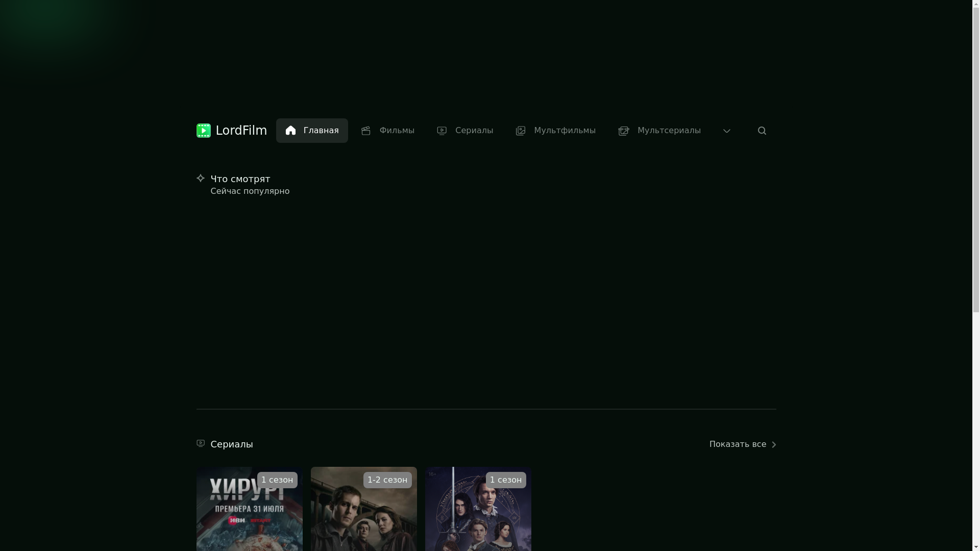This screenshot has height=551, width=980.
Task: Click the 1 сезон badge on sword poster
Action: (x=506, y=480)
